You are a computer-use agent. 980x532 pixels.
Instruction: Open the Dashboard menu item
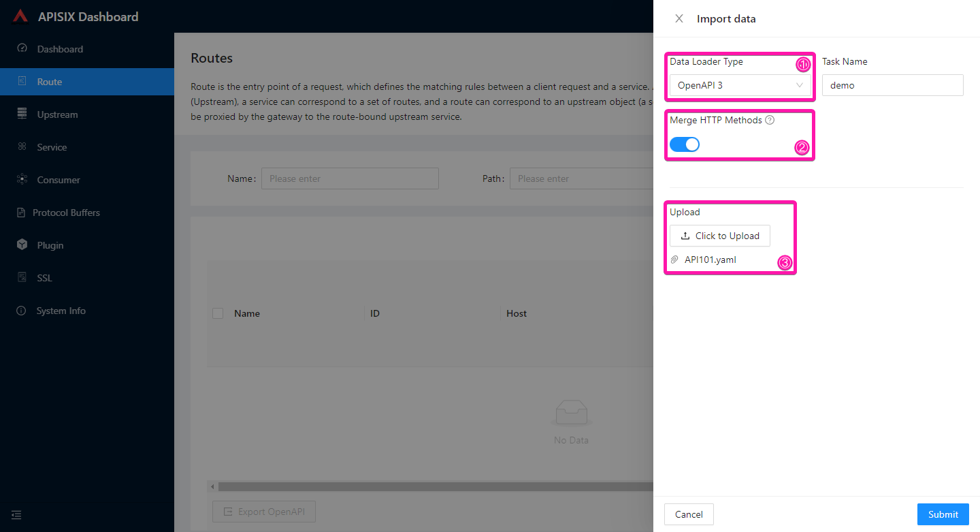point(87,49)
